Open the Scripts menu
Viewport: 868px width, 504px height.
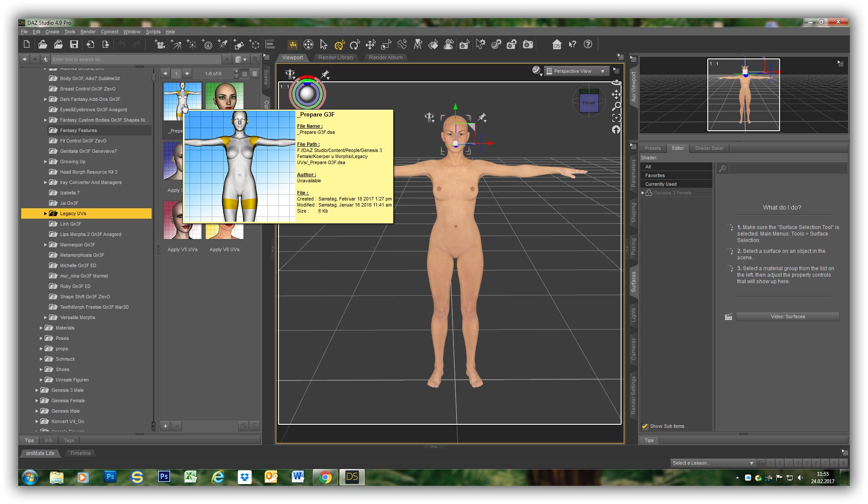coord(153,32)
